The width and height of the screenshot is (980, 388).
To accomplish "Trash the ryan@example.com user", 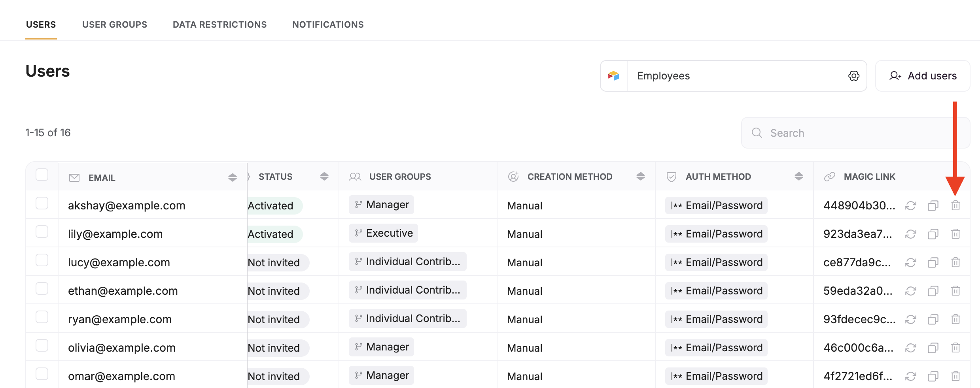I will click(955, 319).
